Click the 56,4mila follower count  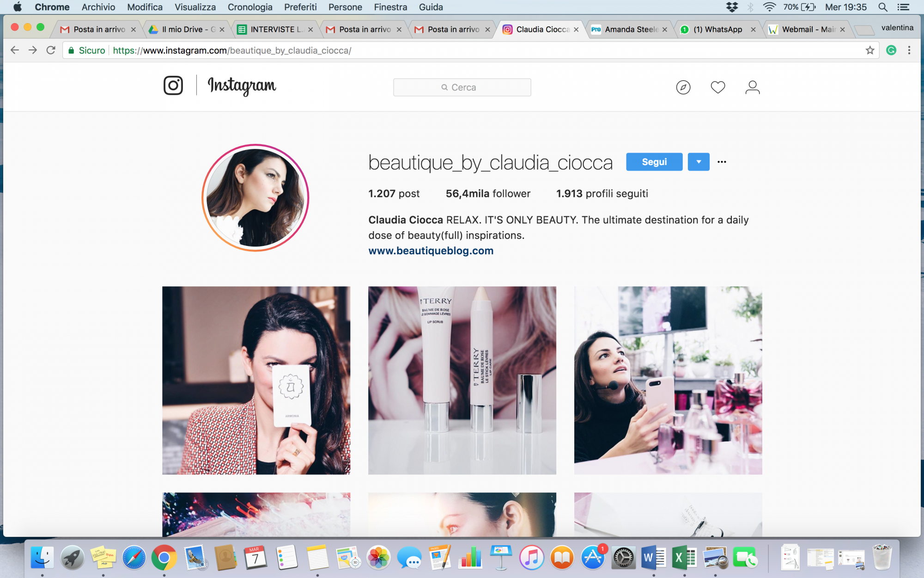tap(488, 193)
